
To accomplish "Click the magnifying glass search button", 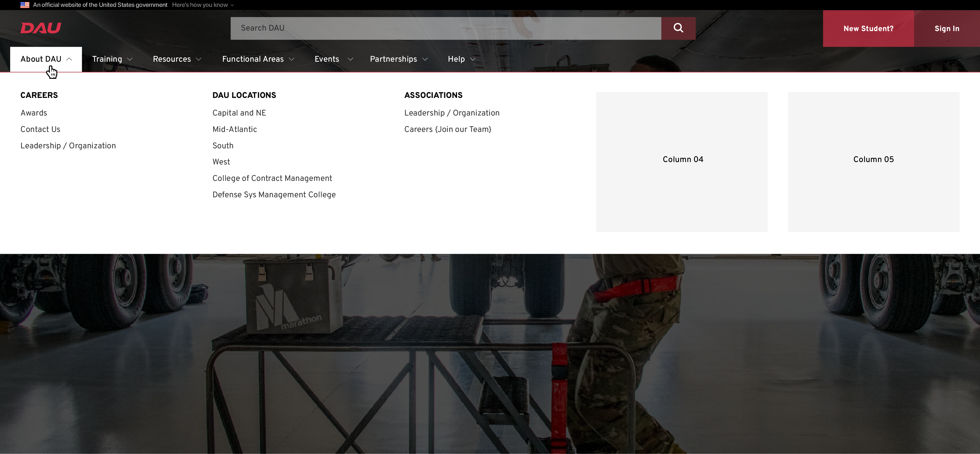I will (x=678, y=28).
